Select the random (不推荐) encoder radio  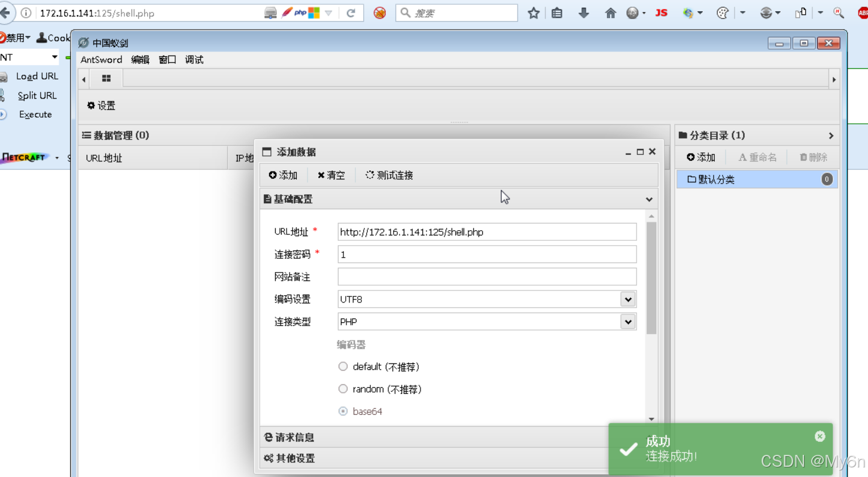coord(343,389)
